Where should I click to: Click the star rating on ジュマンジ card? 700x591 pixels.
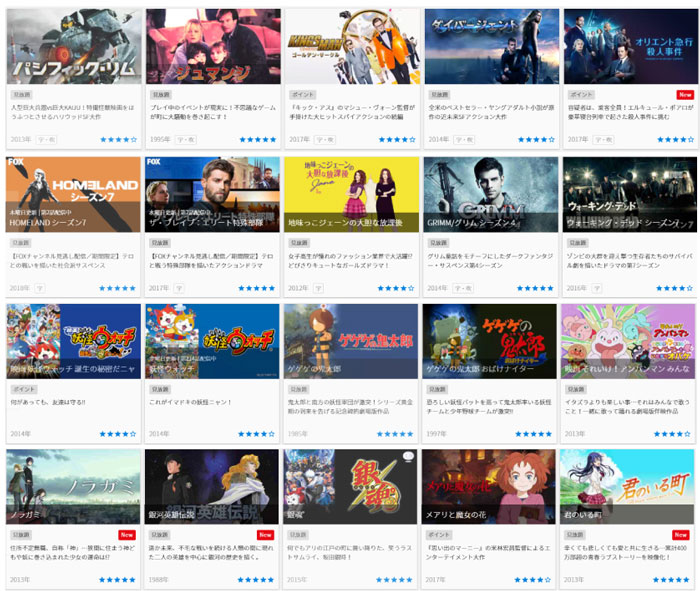258,140
